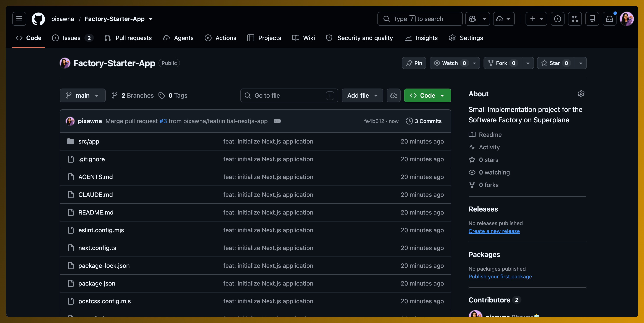Open postcss.config.mjs file
Viewport: 644px width, 323px height.
[x=105, y=301]
